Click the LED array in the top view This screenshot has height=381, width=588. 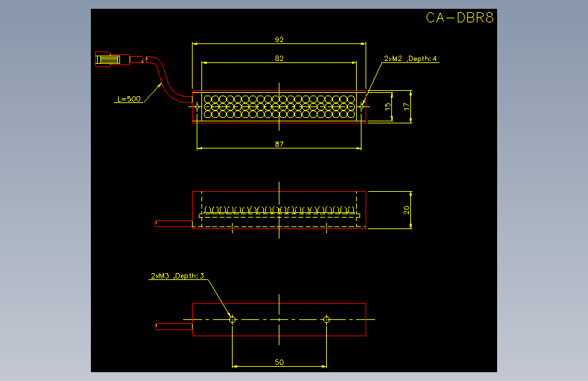click(279, 106)
